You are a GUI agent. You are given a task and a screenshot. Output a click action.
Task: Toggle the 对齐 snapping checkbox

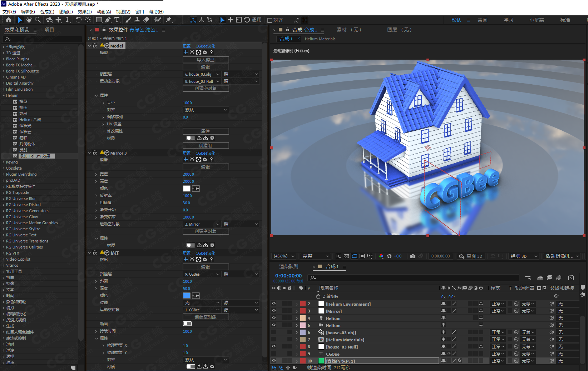click(x=270, y=20)
